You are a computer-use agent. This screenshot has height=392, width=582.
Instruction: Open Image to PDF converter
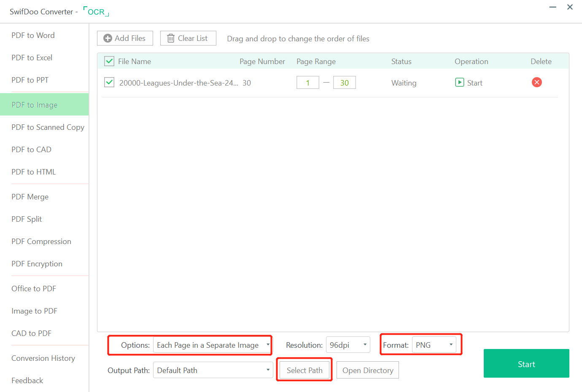34,311
